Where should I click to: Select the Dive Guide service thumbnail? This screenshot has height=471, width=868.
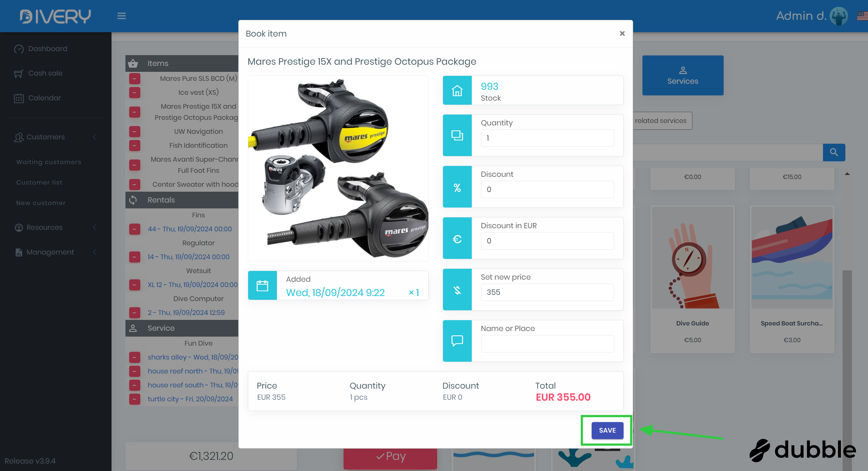692,258
